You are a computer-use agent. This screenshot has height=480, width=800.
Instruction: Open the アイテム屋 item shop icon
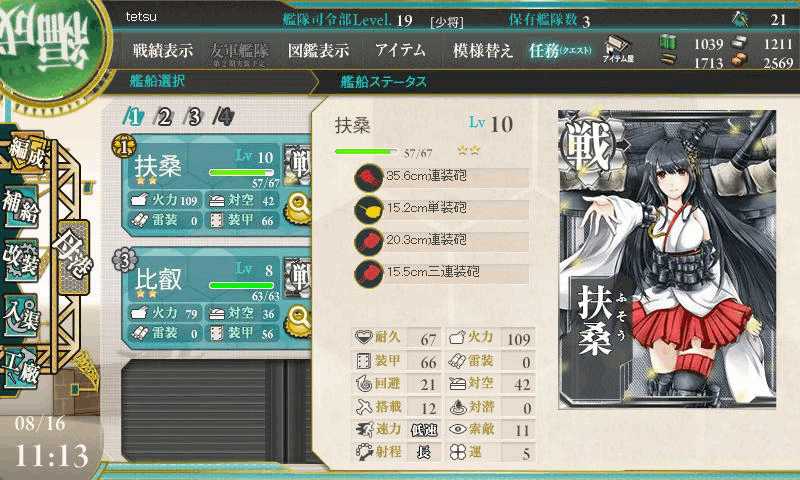tap(618, 50)
